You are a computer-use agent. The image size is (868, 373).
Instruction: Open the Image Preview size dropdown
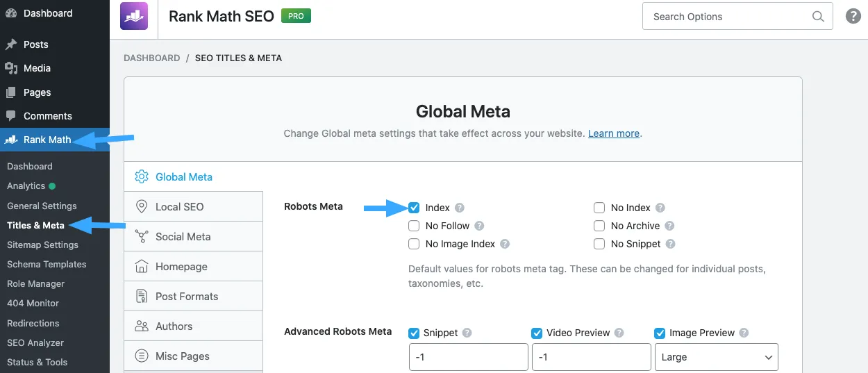coord(716,357)
